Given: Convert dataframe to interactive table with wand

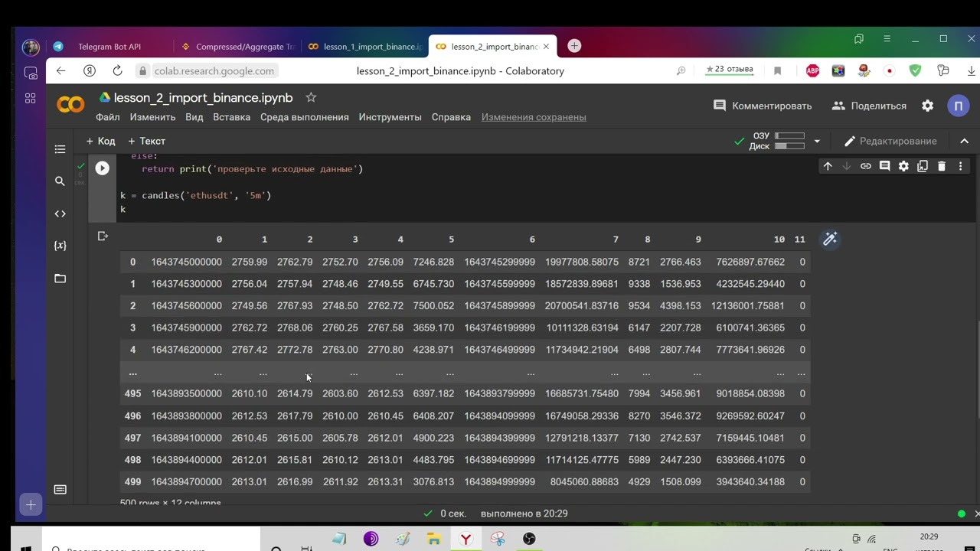Looking at the screenshot, I should tap(830, 240).
